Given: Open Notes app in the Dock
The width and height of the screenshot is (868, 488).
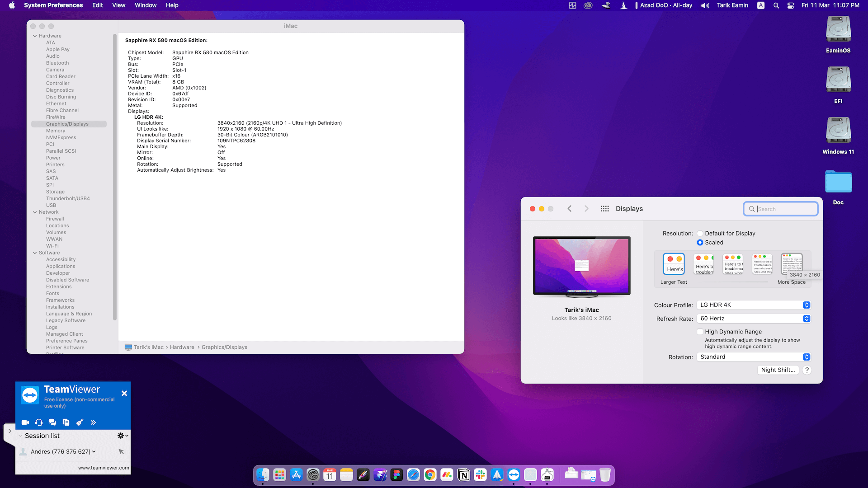Looking at the screenshot, I should click(346, 475).
